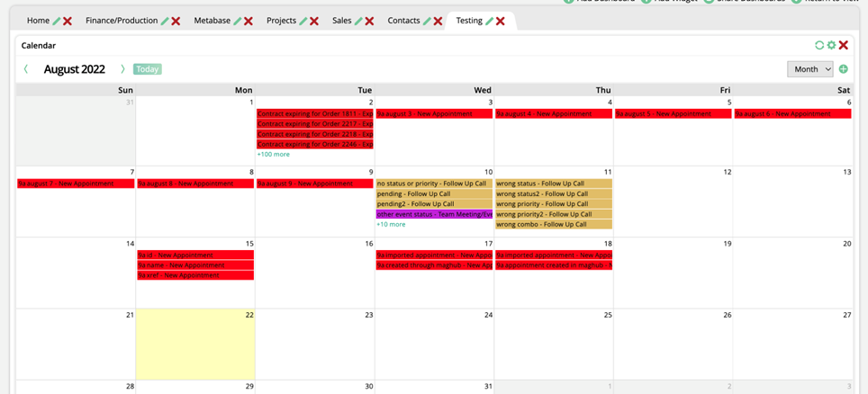Remove the Finance/Production tab via red X
This screenshot has width=868, height=394.
[176, 21]
